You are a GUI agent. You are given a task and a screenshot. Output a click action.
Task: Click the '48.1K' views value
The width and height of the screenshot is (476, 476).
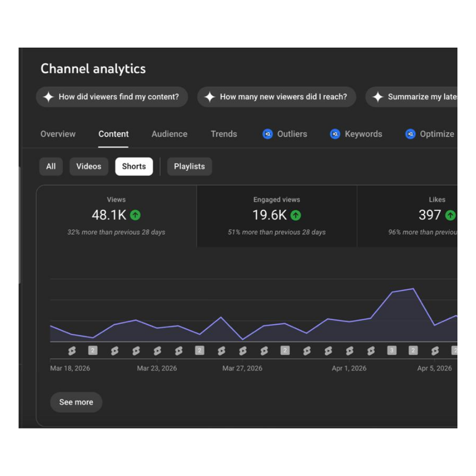coord(109,215)
